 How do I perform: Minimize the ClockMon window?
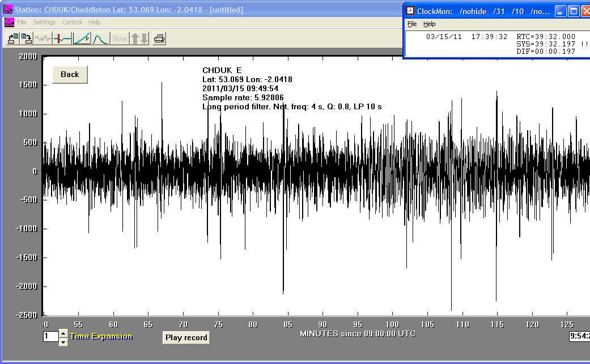561,11
